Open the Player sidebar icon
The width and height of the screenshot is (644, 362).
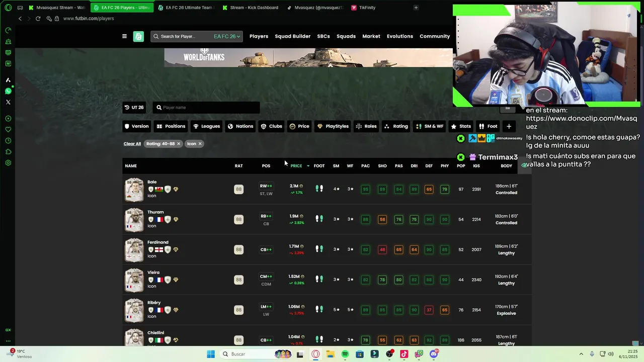tap(8, 119)
